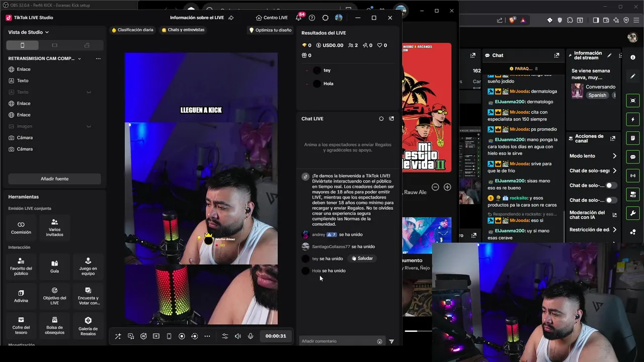This screenshot has height=362, width=644.
Task: Pop out the Kick Chat panel
Action: (556, 55)
